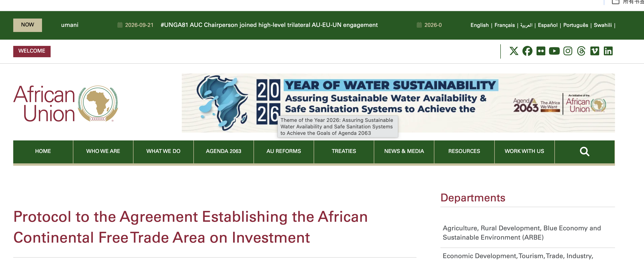Open the LinkedIn social icon

click(608, 51)
